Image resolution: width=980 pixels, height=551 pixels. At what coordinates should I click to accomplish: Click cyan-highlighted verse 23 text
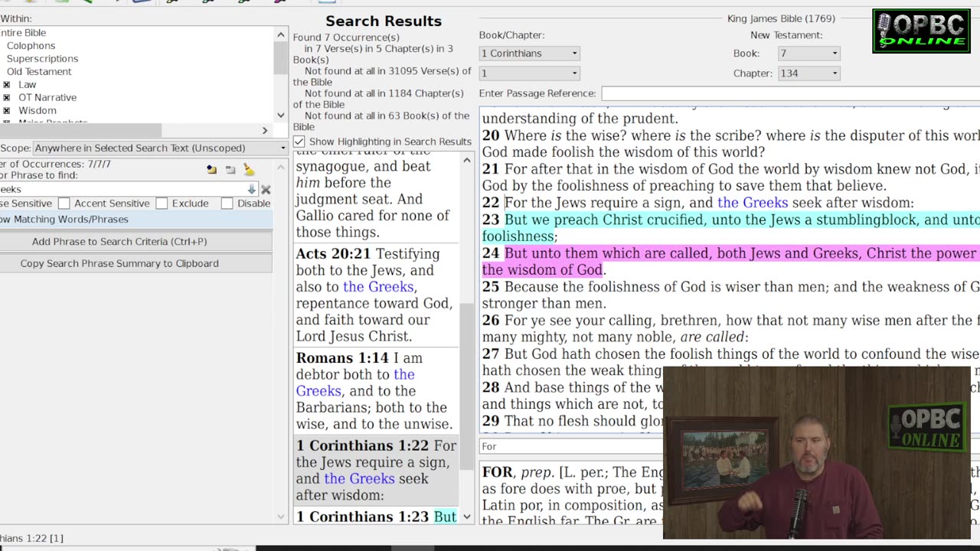(731, 228)
